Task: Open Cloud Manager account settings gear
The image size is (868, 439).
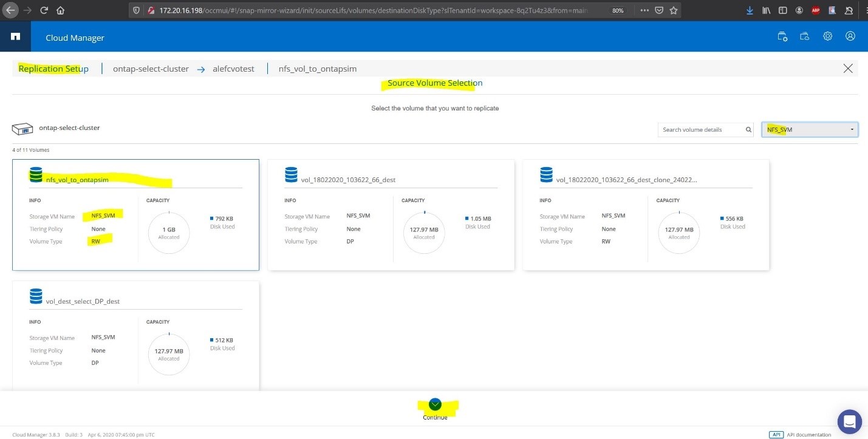Action: point(827,36)
